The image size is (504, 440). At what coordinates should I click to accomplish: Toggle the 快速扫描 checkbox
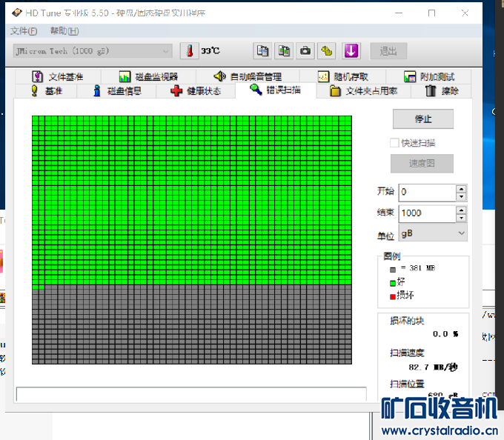pos(394,143)
